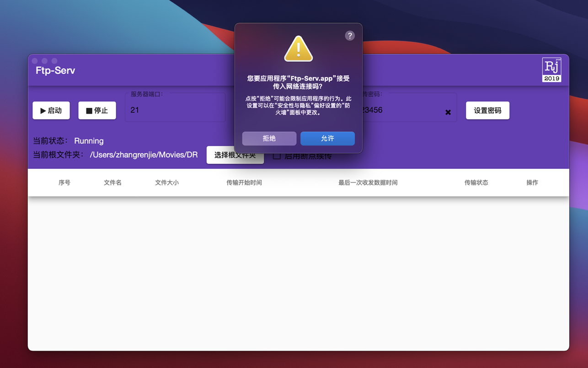Click the root folder path /Users/zhangrenjie/Movies/DR
The height and width of the screenshot is (368, 588).
click(x=144, y=155)
